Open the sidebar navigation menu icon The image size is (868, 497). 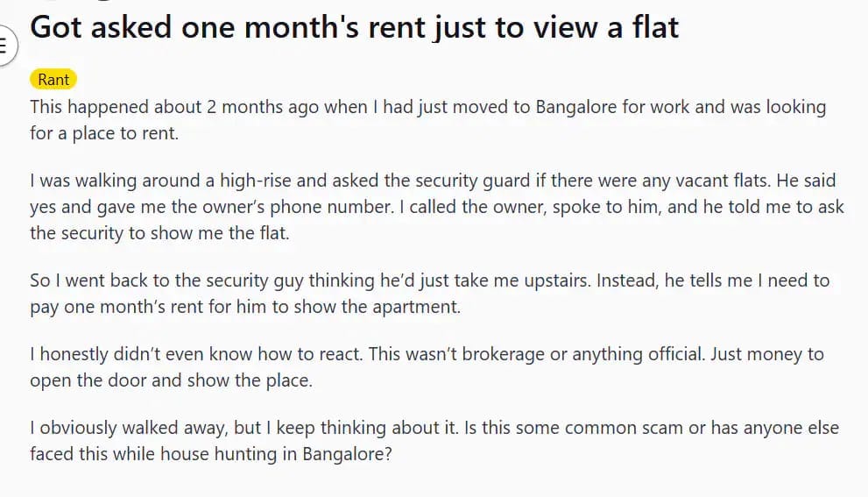coord(4,43)
